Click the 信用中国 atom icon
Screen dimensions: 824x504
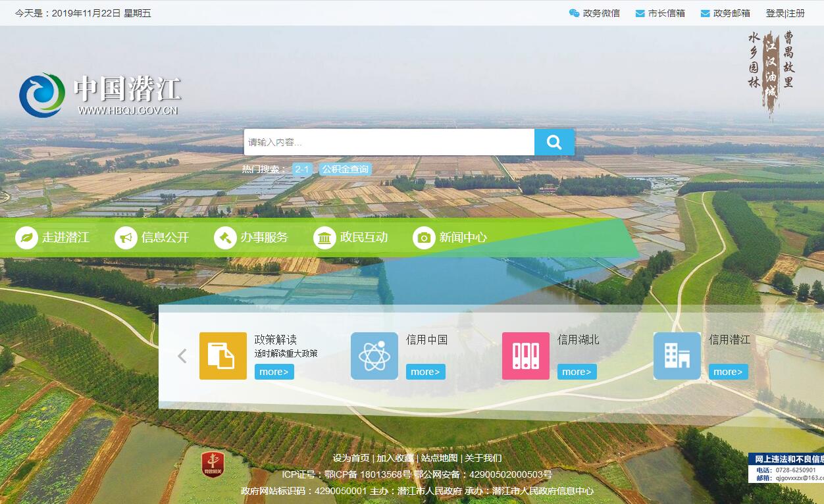pos(374,356)
